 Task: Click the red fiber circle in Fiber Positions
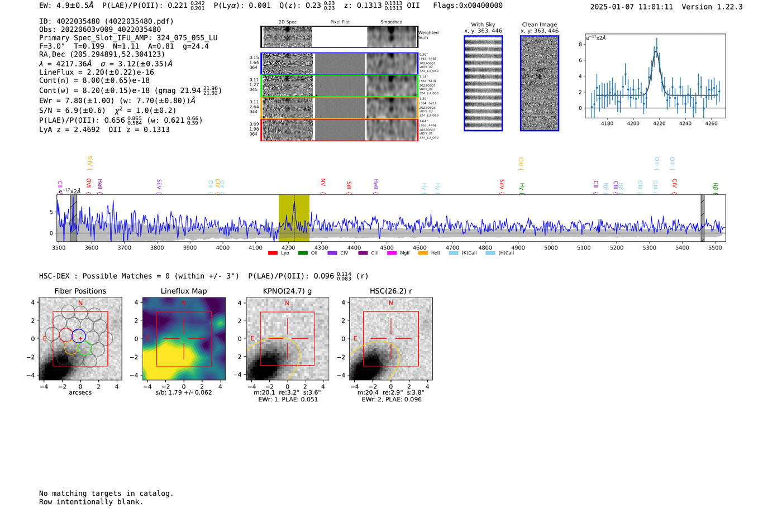click(x=66, y=334)
